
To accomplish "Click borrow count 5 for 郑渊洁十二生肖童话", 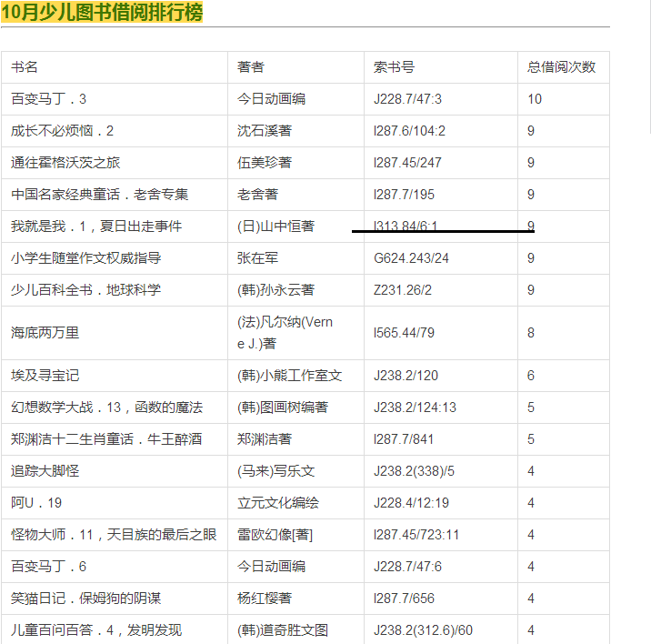I will [531, 439].
